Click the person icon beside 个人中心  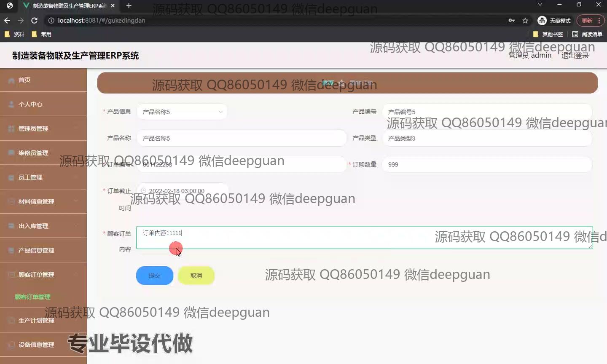pyautogui.click(x=11, y=104)
